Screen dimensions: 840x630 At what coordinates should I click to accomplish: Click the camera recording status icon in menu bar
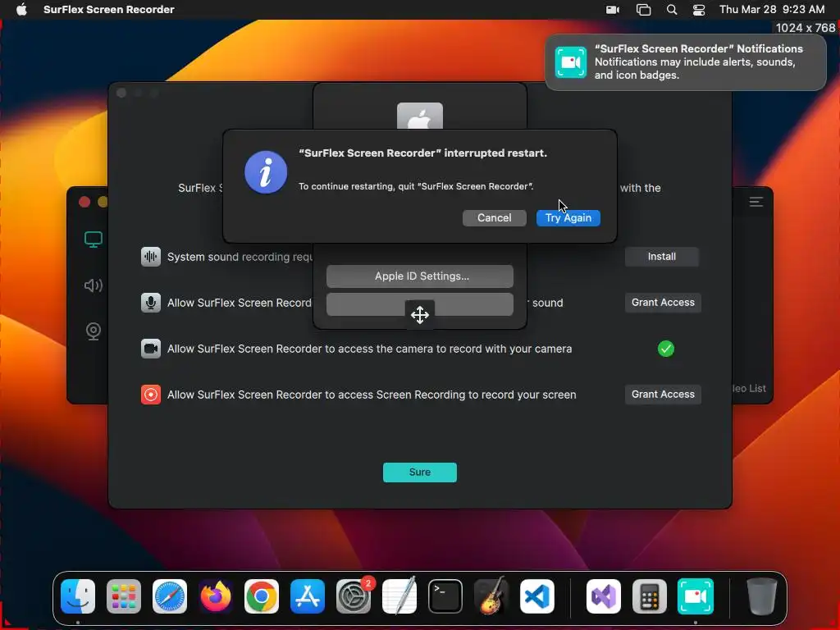click(612, 10)
